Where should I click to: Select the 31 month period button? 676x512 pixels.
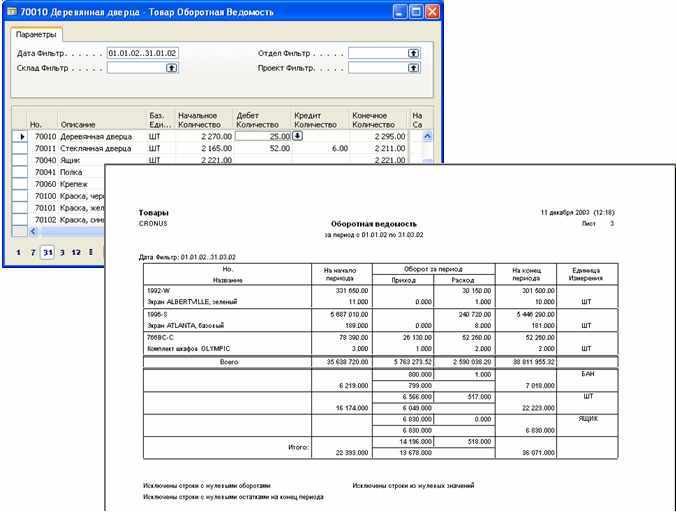click(47, 252)
